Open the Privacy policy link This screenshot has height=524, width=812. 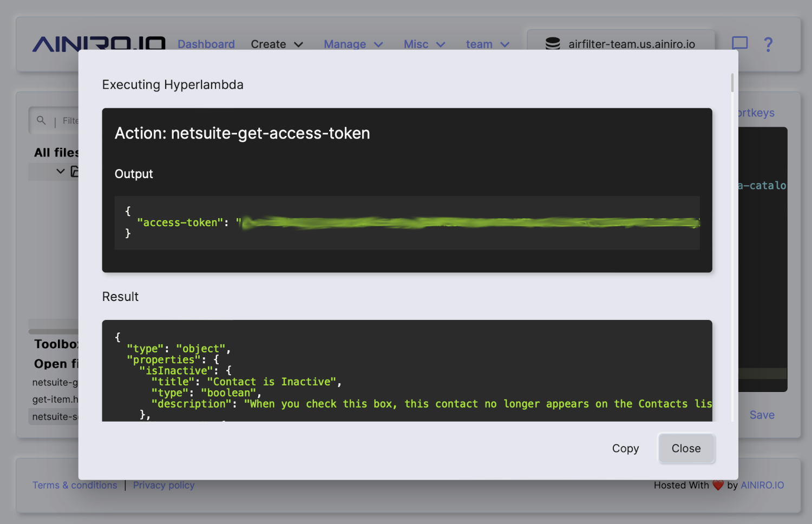pos(163,485)
